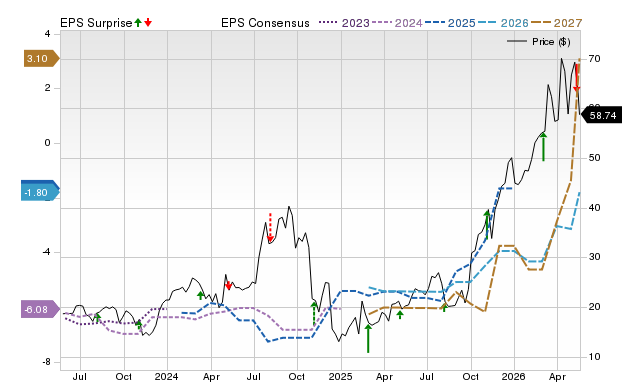Viewport: 640px width, 382px height.
Task: Click the green dashed surprise arrow near November 2024
Action: coord(314,313)
